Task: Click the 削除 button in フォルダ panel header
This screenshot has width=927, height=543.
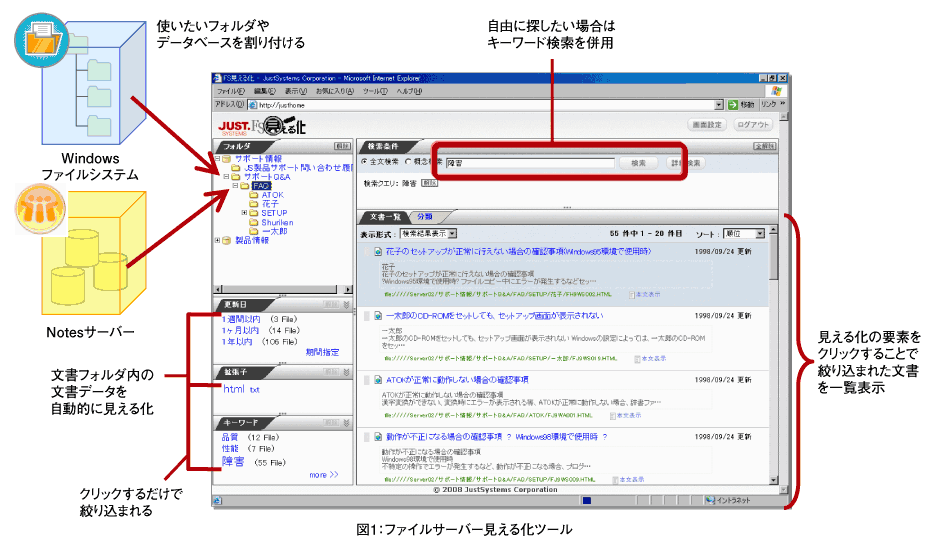Action: coord(342,146)
